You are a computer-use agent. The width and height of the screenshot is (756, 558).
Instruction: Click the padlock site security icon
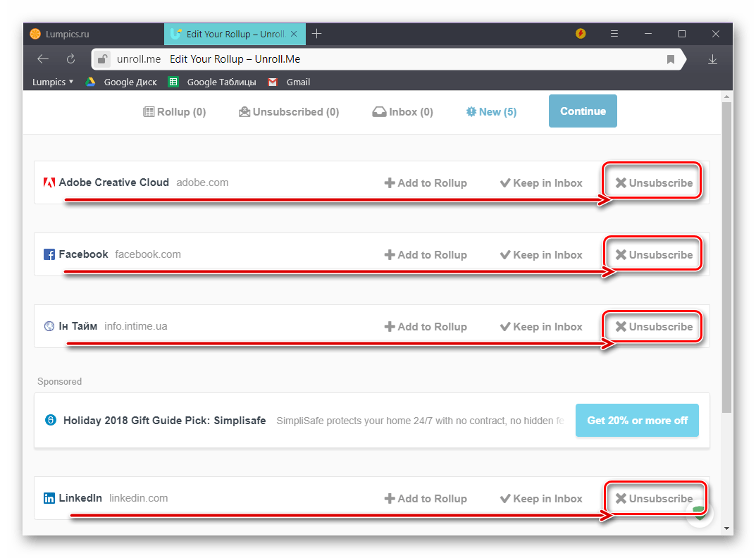pyautogui.click(x=103, y=59)
